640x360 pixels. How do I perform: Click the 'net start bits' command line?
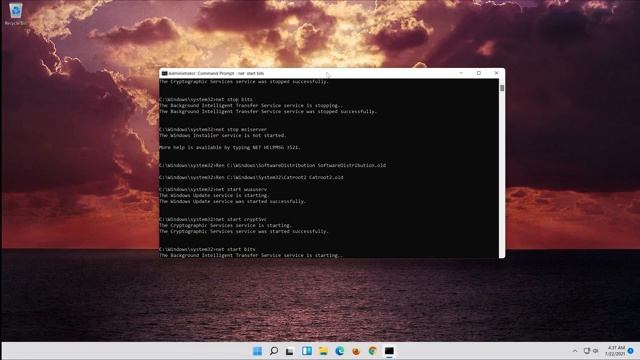pyautogui.click(x=207, y=249)
